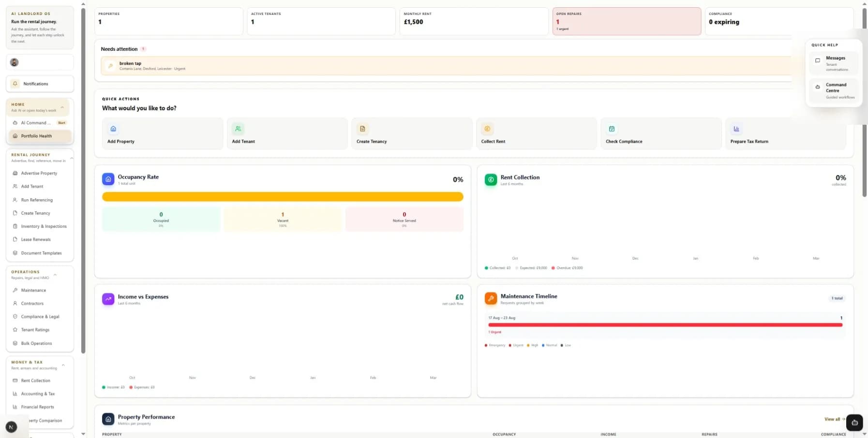Click the Rent Collection green icon
The image size is (868, 438).
[491, 180]
